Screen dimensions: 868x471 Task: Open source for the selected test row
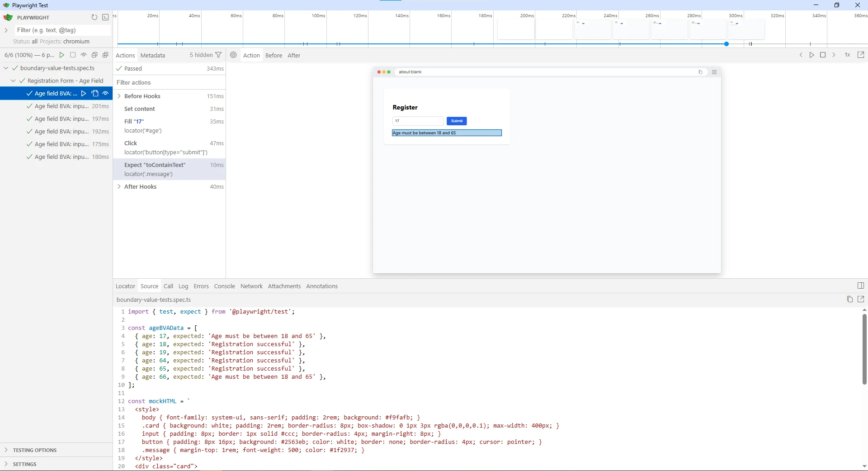(x=95, y=93)
